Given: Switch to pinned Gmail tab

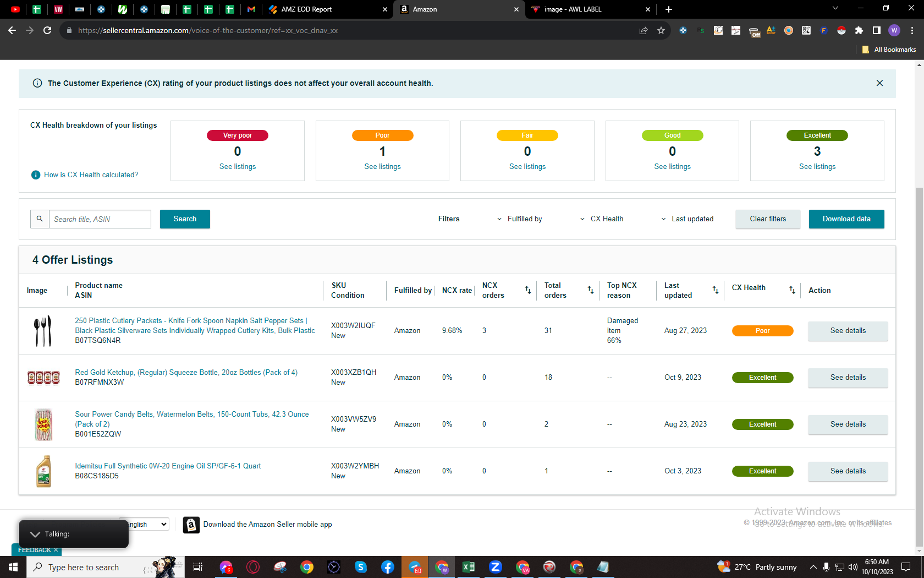Looking at the screenshot, I should click(251, 9).
